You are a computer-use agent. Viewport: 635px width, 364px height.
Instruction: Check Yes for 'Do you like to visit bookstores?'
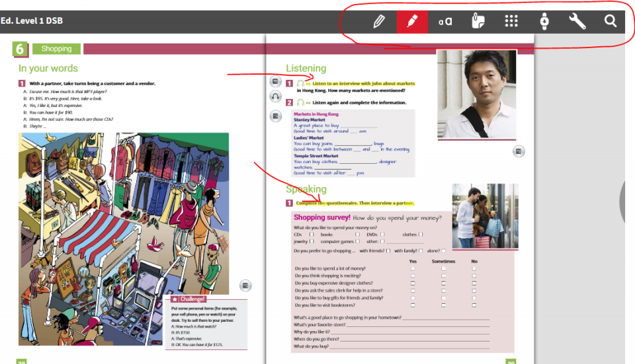tap(413, 305)
